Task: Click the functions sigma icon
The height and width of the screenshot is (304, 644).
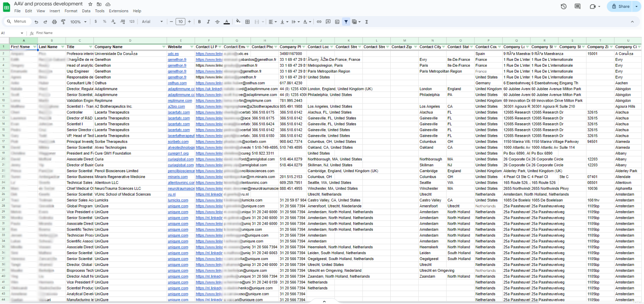Action: [x=366, y=22]
